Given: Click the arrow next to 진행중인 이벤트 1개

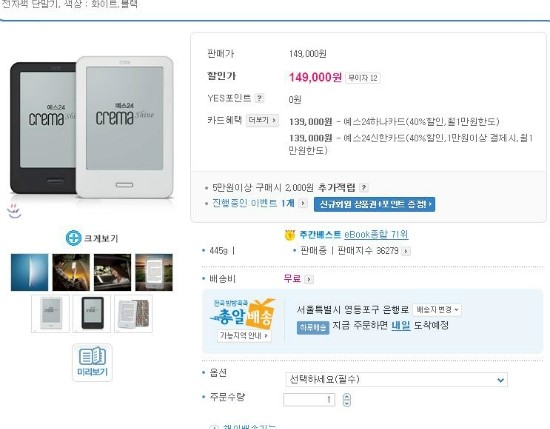Looking at the screenshot, I should (303, 203).
